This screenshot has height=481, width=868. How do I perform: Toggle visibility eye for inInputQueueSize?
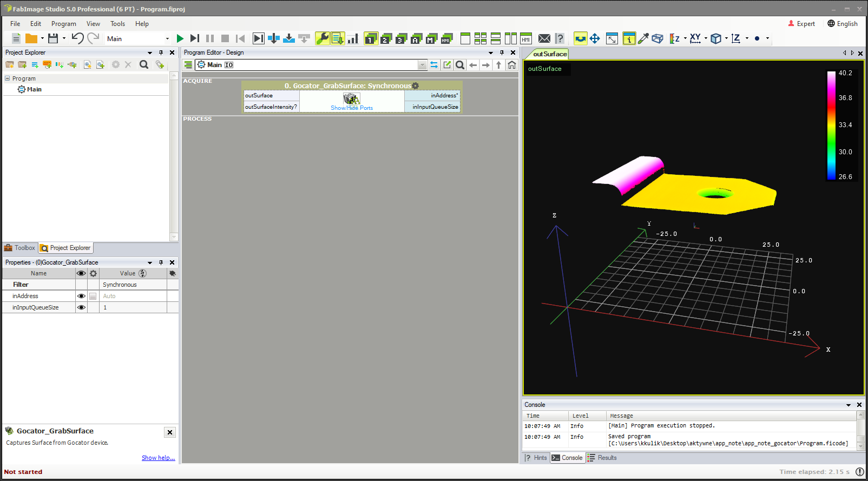[x=81, y=307]
